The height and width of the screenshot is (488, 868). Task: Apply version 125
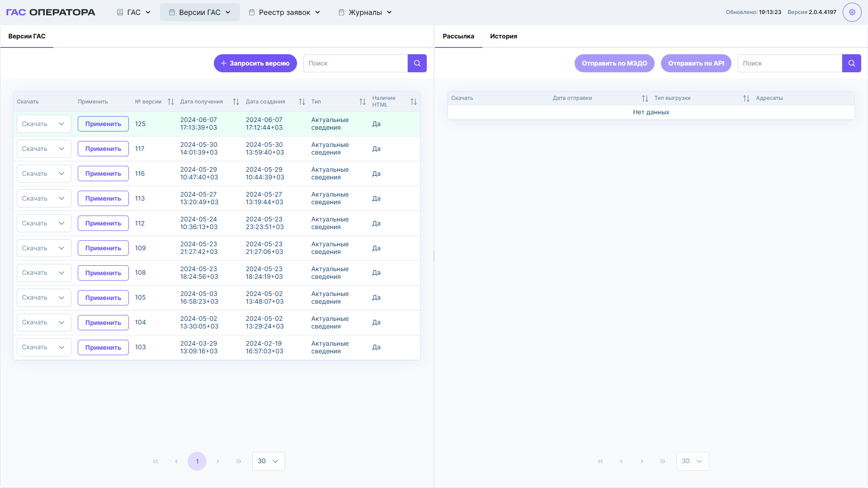(103, 124)
